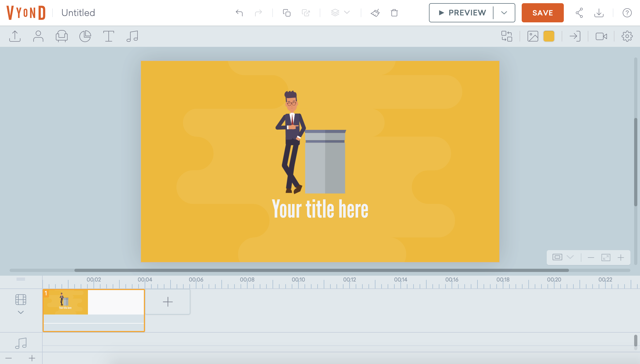
Task: Select scene 1 thumbnail in timeline
Action: point(66,302)
